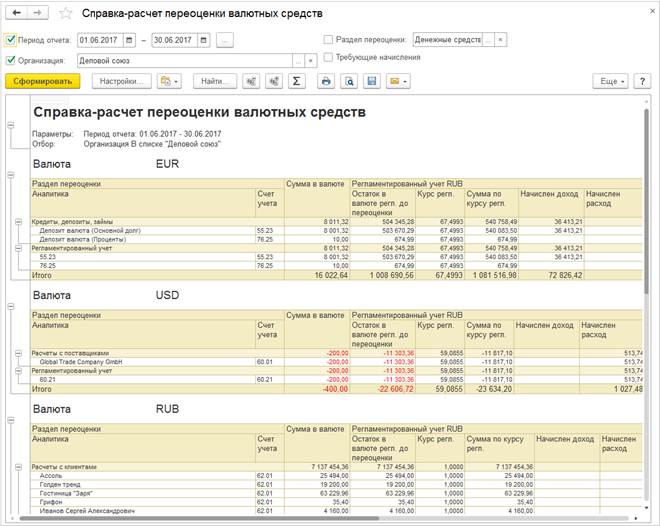This screenshot has width=660, height=526.
Task: Add report to favorites star icon
Action: 66,13
